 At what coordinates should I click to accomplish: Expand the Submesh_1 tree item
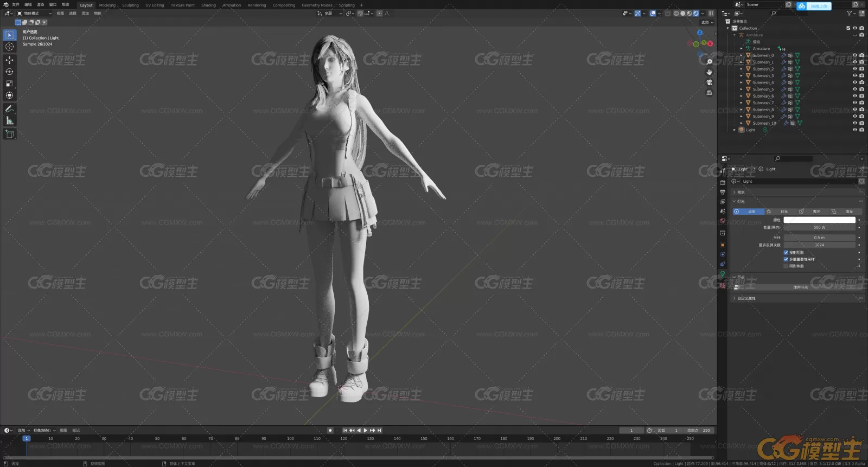pyautogui.click(x=742, y=62)
